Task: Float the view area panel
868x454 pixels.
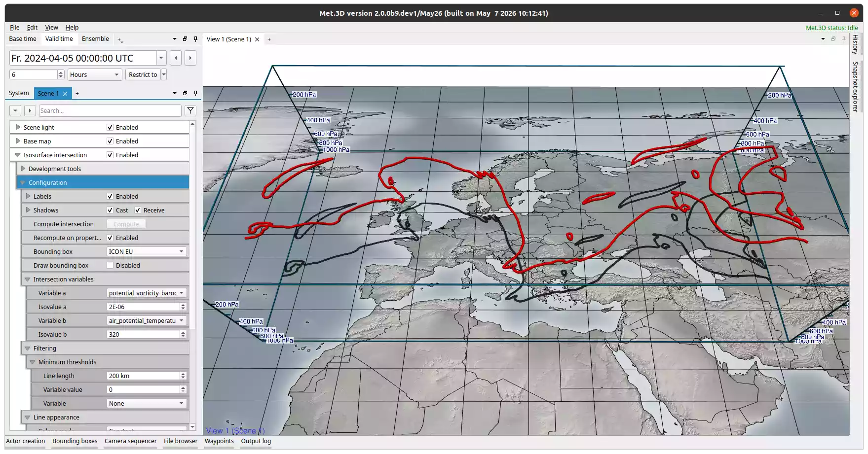Action: pyautogui.click(x=833, y=38)
